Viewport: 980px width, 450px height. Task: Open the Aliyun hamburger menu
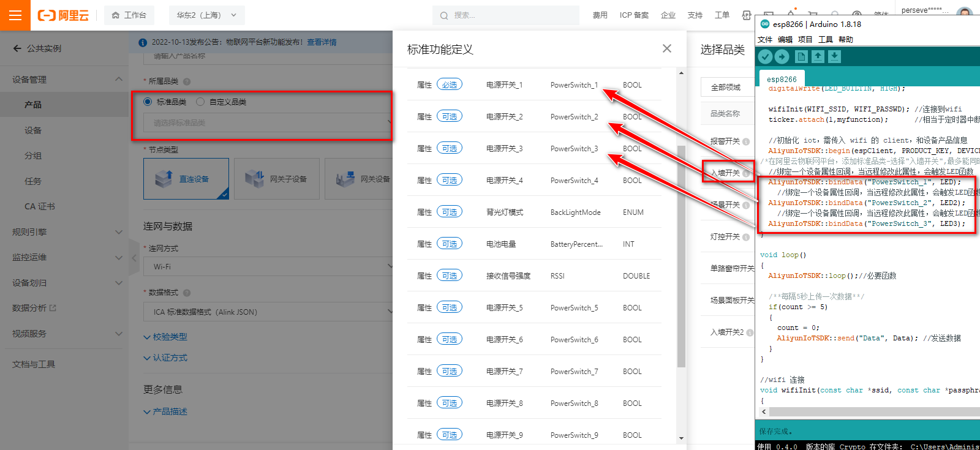pyautogui.click(x=15, y=15)
